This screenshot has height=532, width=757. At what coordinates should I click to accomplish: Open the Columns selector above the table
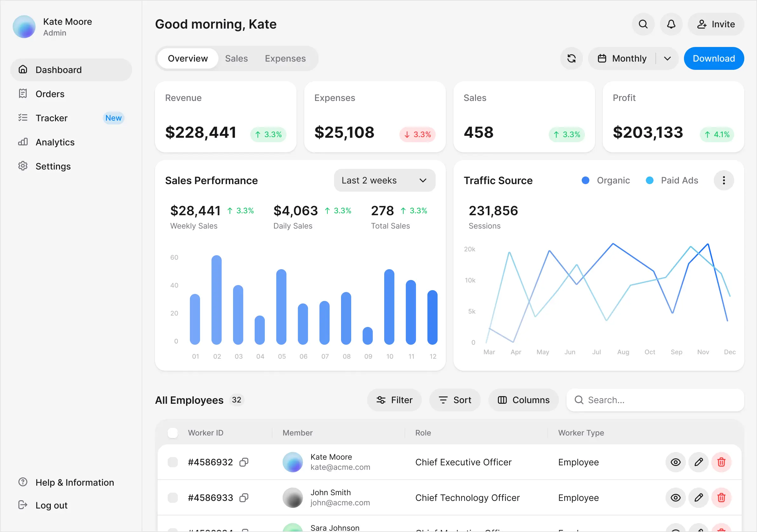point(523,400)
